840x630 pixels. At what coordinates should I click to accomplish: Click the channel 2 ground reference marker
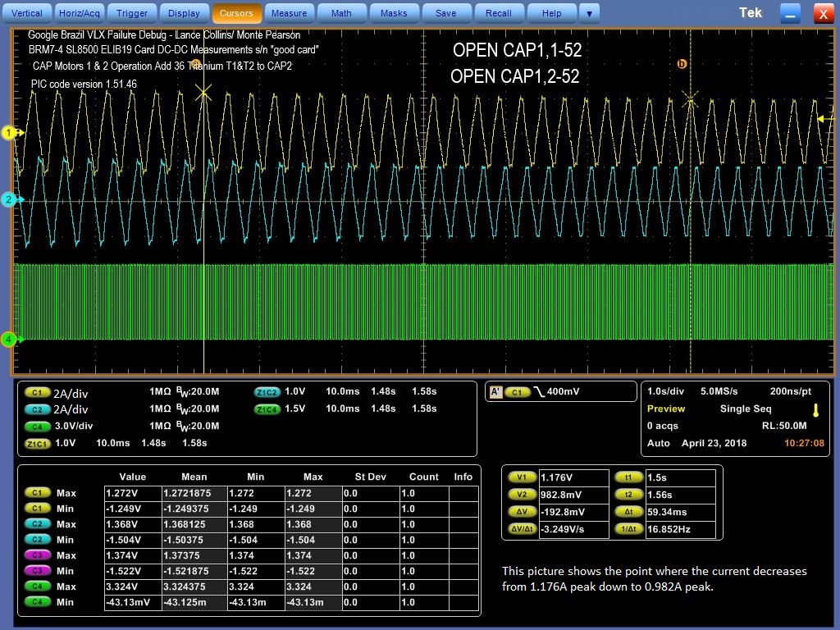click(9, 199)
